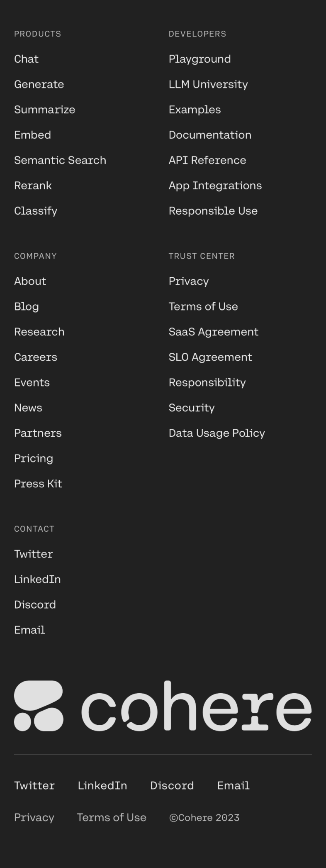Viewport: 326px width, 868px height.
Task: Go to the Playground
Action: [x=199, y=59]
